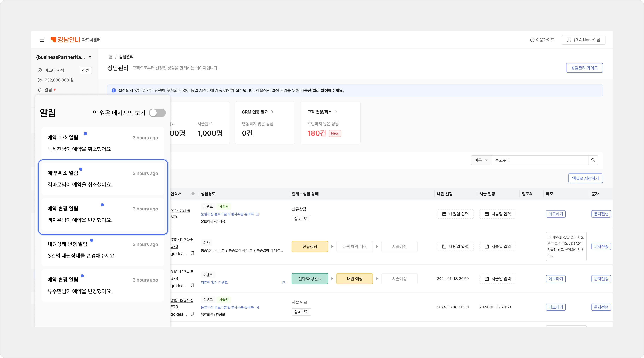Open the 김마로님 예약 취소 알림 notification
644x358 pixels.
(x=103, y=179)
